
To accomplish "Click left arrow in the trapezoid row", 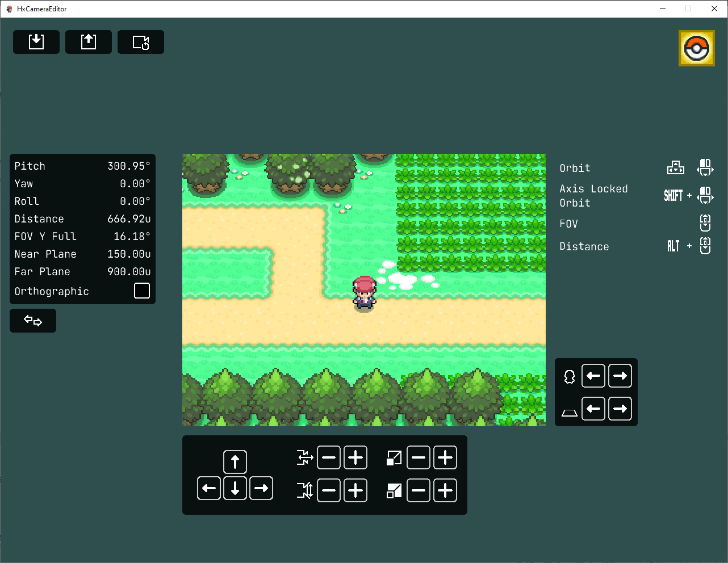I will click(593, 409).
